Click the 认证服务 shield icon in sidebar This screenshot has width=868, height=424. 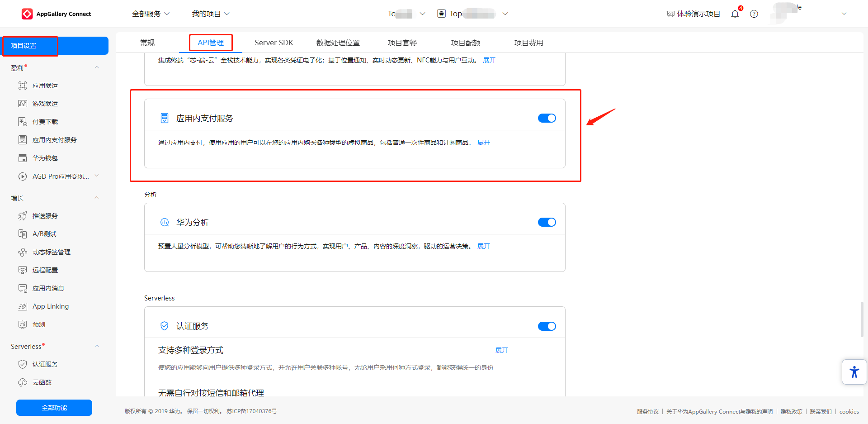coord(23,364)
